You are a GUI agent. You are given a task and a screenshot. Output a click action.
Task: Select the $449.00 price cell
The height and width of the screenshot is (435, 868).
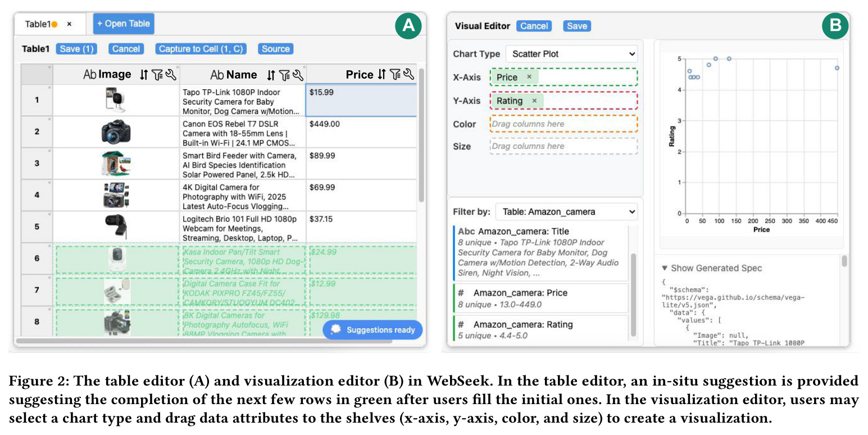[x=361, y=132]
